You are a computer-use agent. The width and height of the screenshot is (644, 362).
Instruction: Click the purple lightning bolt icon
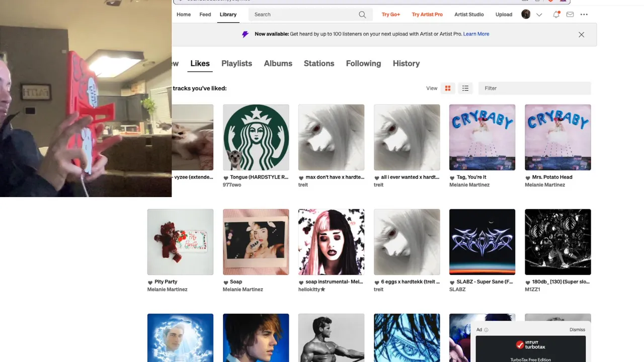[246, 34]
